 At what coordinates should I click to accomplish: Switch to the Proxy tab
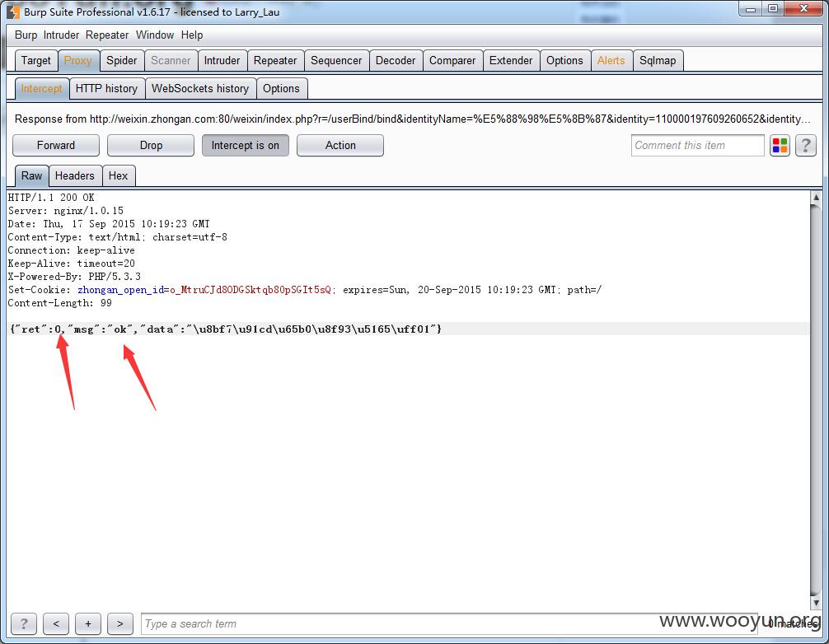pyautogui.click(x=78, y=61)
